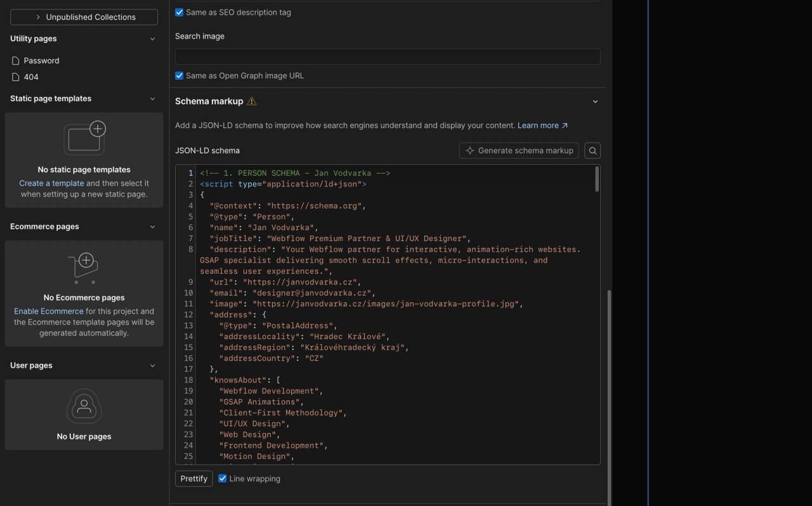Click the settings panel vertical scrollbar
This screenshot has height=506, width=812.
point(608,398)
